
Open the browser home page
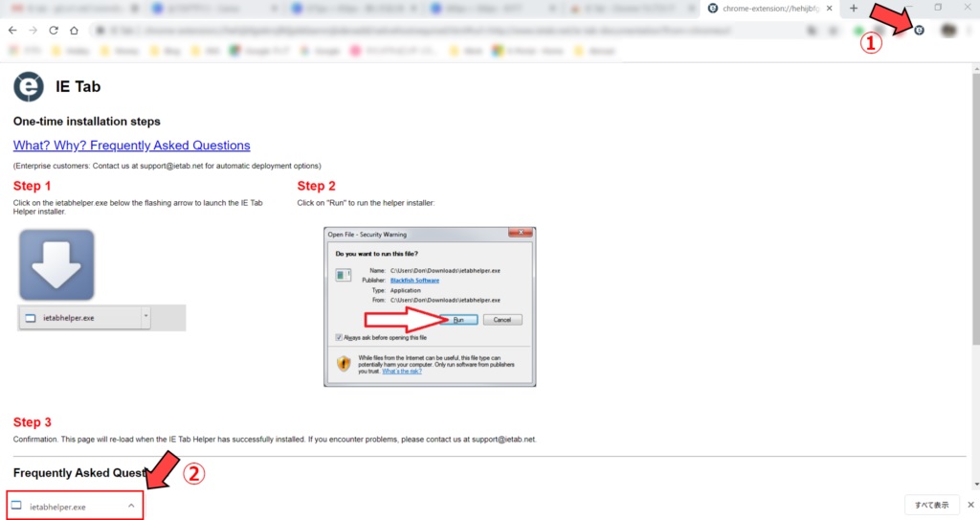[74, 30]
